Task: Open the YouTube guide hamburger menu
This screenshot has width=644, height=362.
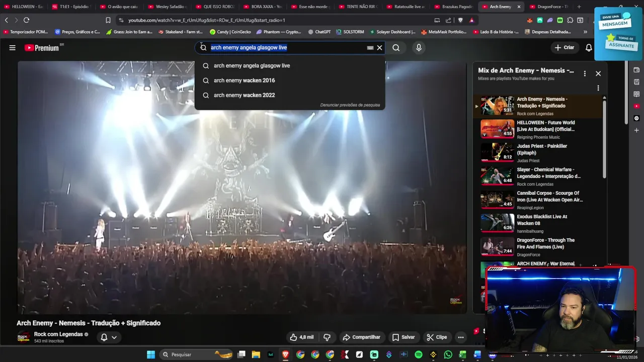Action: coord(12,48)
